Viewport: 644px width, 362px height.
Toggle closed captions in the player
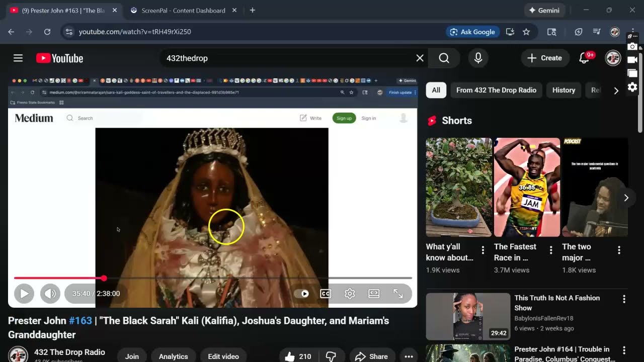point(326,294)
